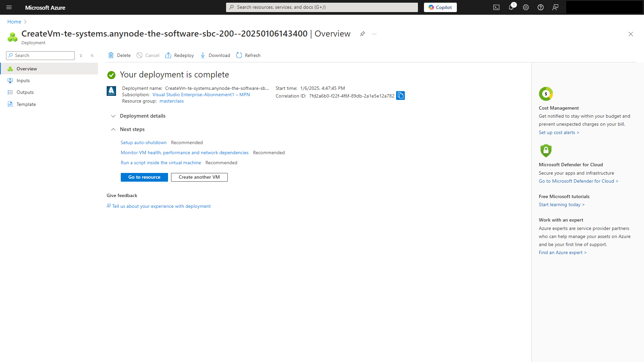
Task: Expand the Deployment details section
Action: click(x=138, y=116)
